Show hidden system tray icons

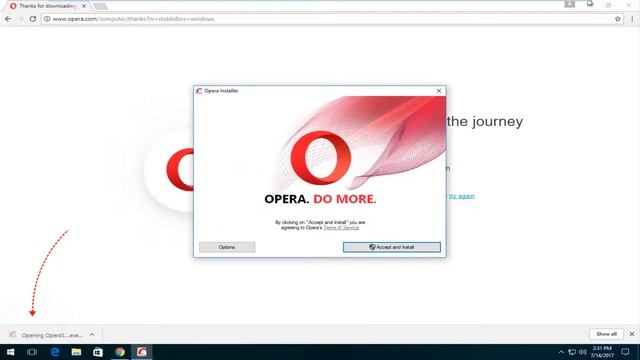click(x=561, y=352)
